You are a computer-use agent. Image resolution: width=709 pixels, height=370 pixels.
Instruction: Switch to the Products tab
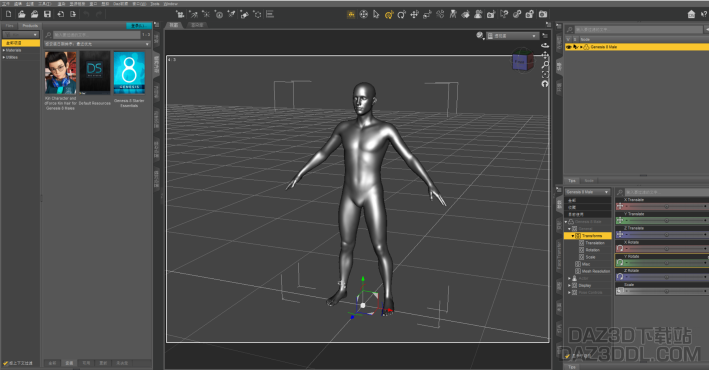[30, 26]
